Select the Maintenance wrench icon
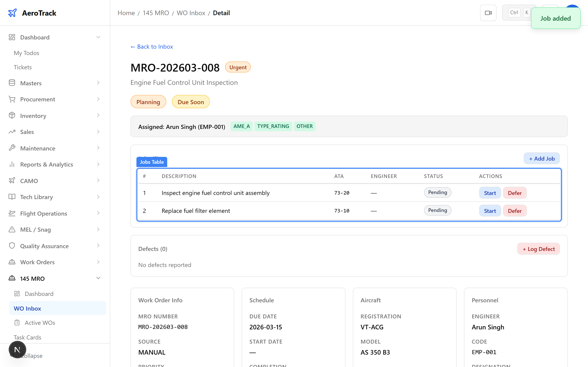Screen dimensions: 588x367 (12, 148)
